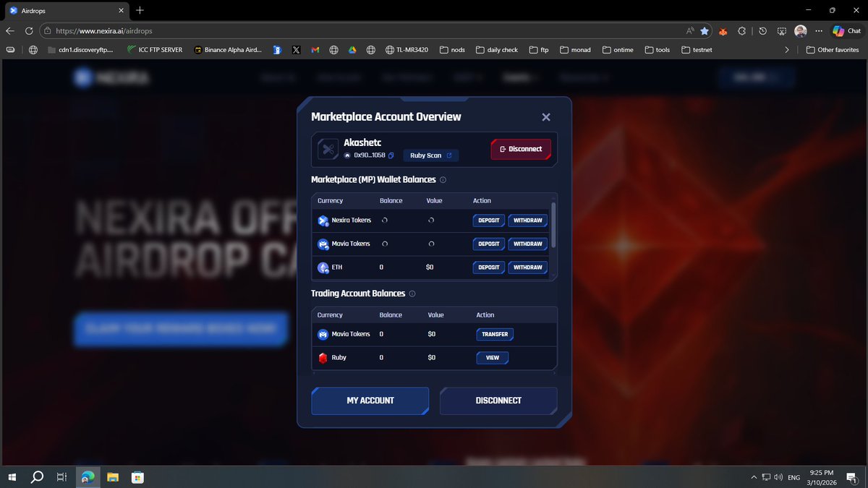
Task: Open Binance Alpha Aird... bookmark
Action: pyautogui.click(x=229, y=50)
